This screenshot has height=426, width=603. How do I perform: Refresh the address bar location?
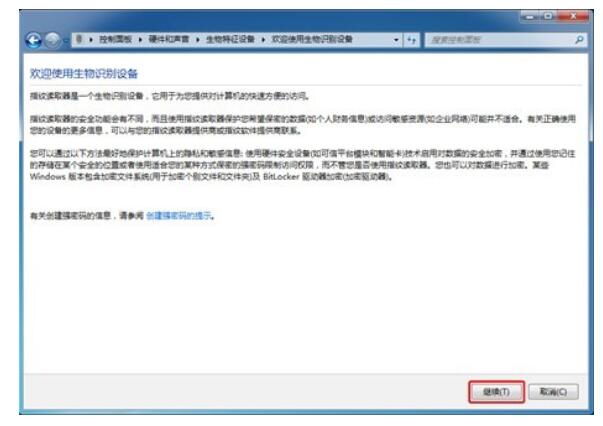coord(411,40)
